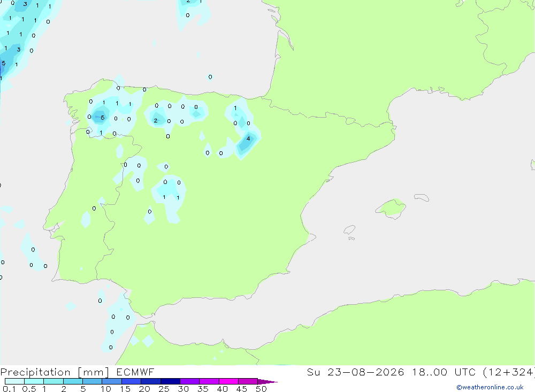Click legend scale label "20"
This screenshot has height=392, width=535.
tap(144, 389)
